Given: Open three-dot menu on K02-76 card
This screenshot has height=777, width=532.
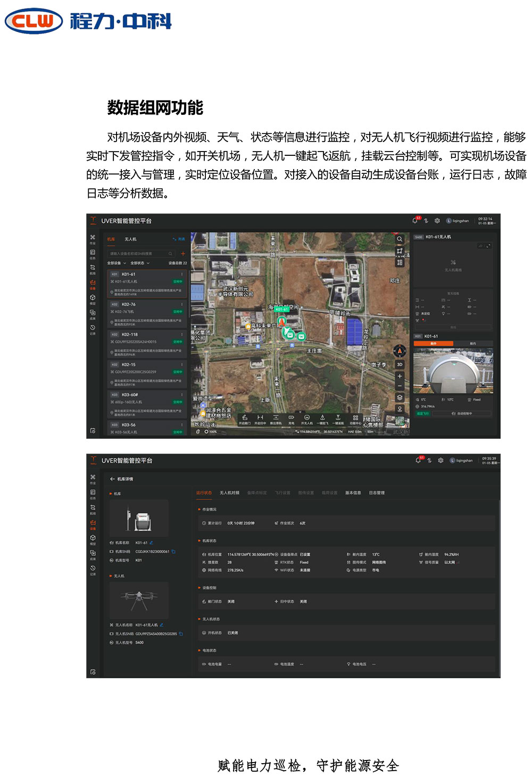Looking at the screenshot, I should click(182, 305).
